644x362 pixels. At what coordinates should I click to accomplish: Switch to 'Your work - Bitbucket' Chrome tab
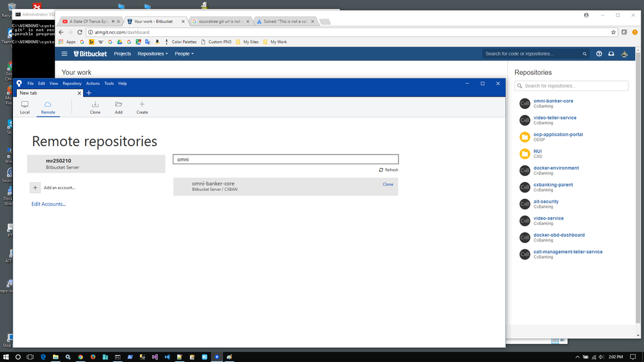(x=155, y=21)
